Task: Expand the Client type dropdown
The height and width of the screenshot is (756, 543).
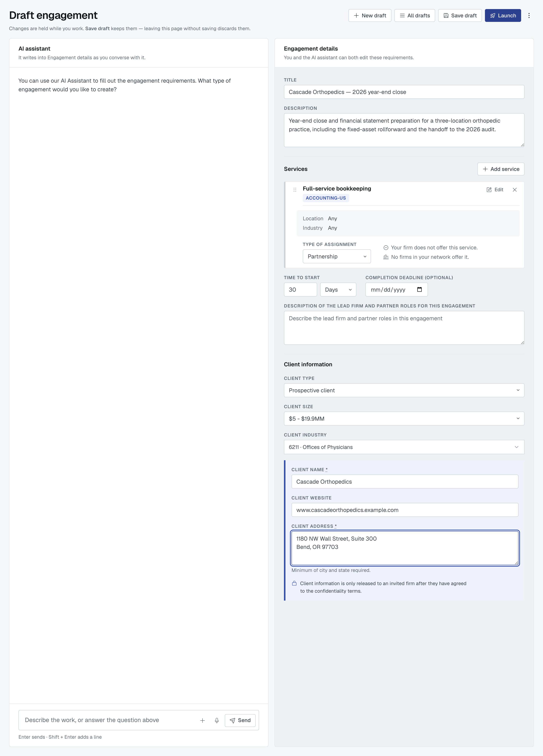Action: click(x=404, y=390)
